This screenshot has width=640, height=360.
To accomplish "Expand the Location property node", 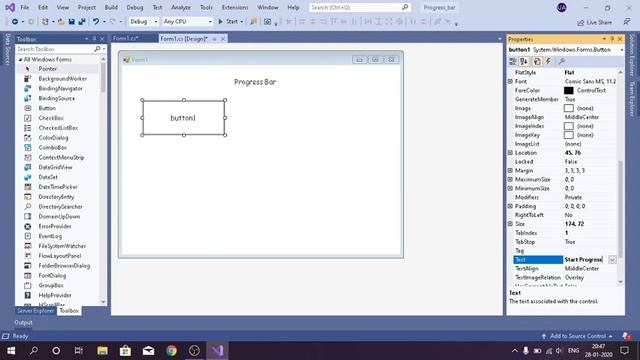I will (510, 153).
